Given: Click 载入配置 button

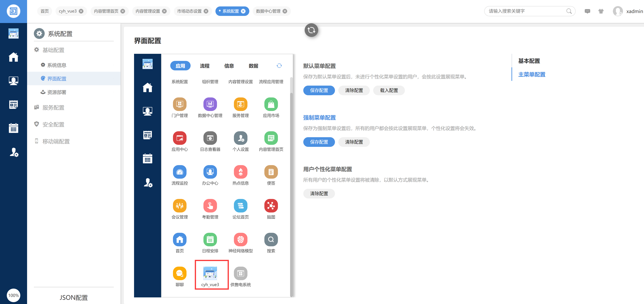Looking at the screenshot, I should pos(389,91).
